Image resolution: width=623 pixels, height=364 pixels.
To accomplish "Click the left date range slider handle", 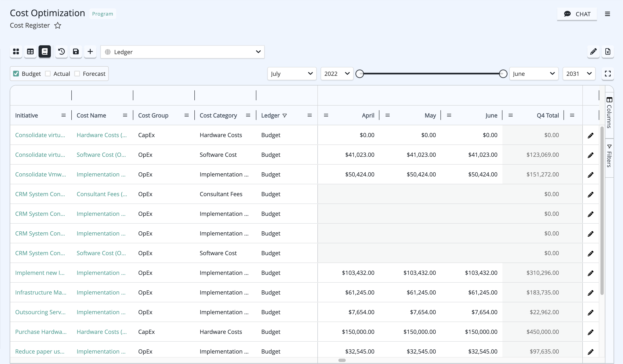I will click(360, 74).
